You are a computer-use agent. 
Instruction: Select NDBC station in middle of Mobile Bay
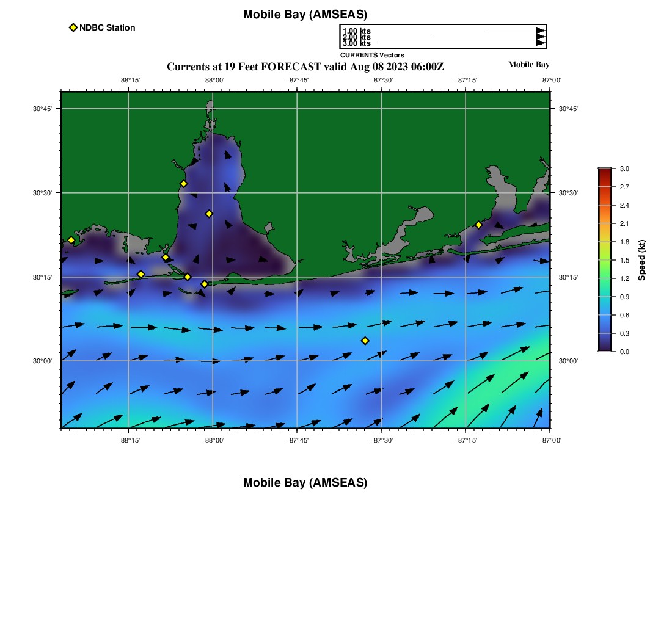coord(209,214)
